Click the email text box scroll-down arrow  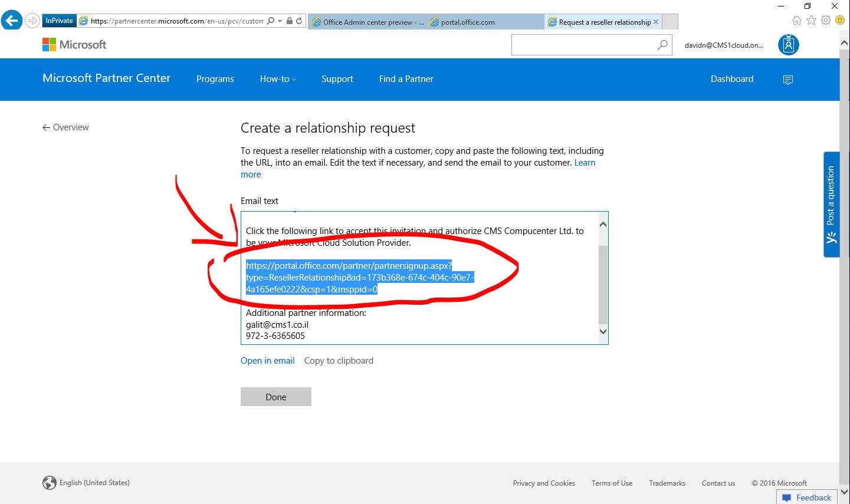[603, 332]
